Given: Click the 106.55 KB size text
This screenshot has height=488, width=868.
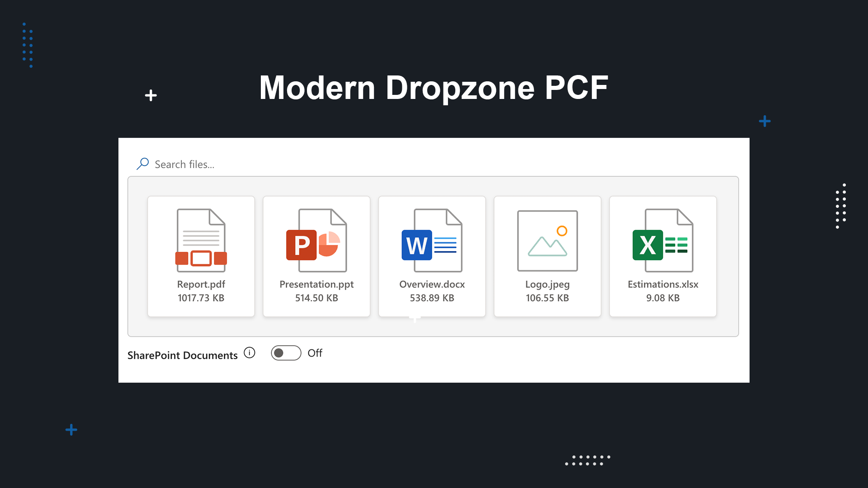Looking at the screenshot, I should coord(547,298).
